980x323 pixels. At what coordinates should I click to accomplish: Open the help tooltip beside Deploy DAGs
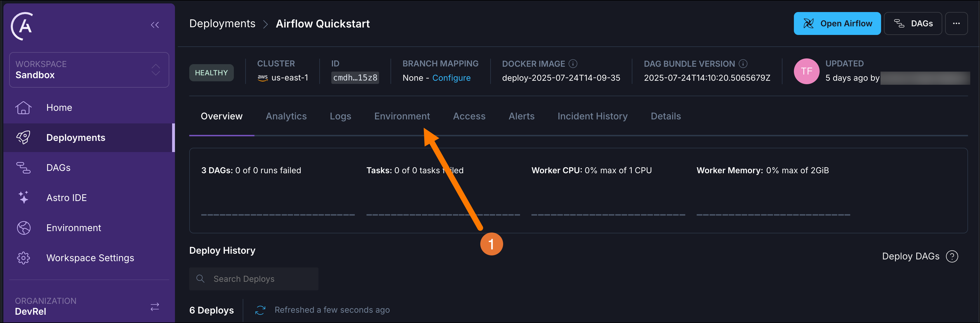click(x=953, y=256)
